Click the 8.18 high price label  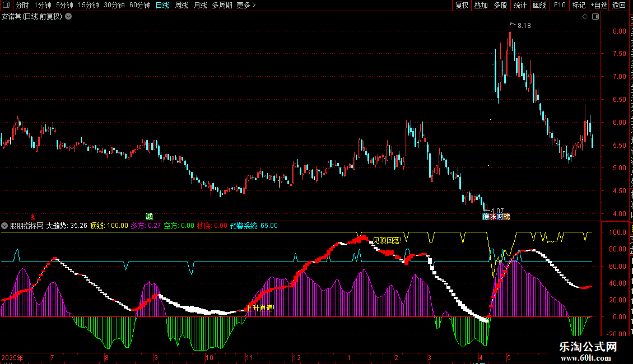[x=524, y=25]
